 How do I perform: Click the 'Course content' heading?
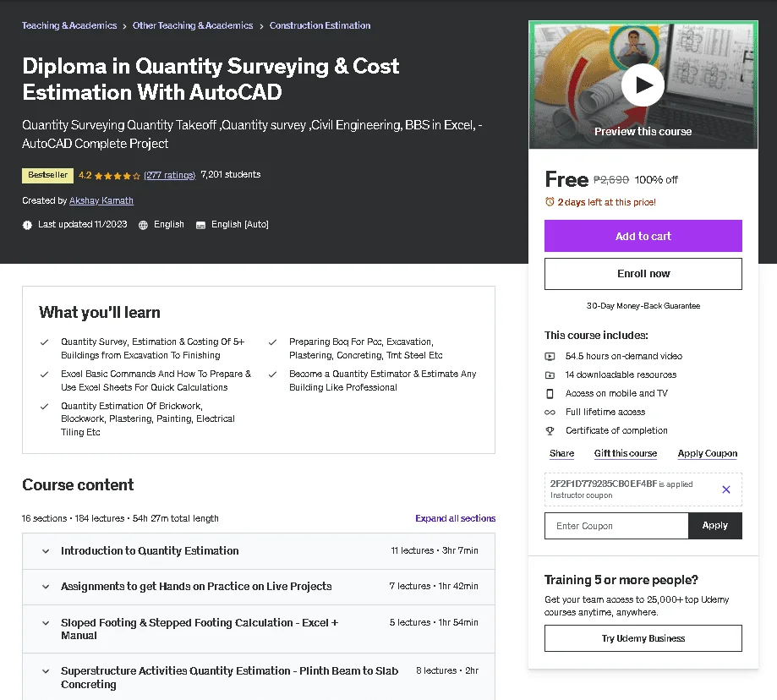(x=78, y=484)
